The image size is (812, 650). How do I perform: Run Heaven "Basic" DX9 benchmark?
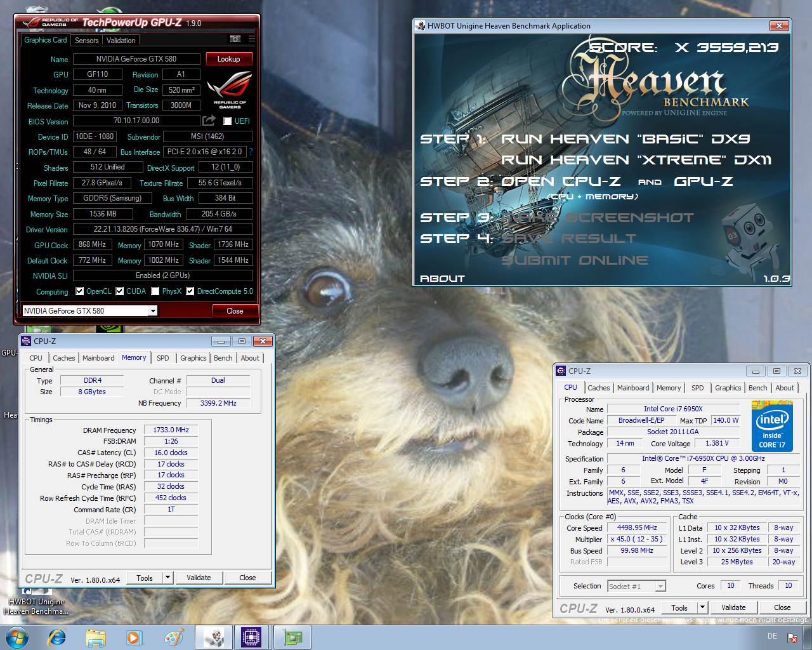[x=626, y=139]
